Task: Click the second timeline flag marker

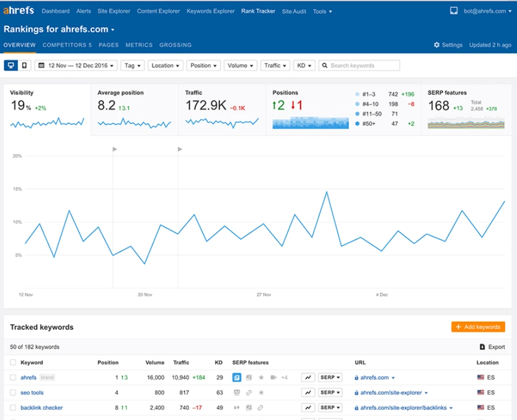Action: coord(180,149)
